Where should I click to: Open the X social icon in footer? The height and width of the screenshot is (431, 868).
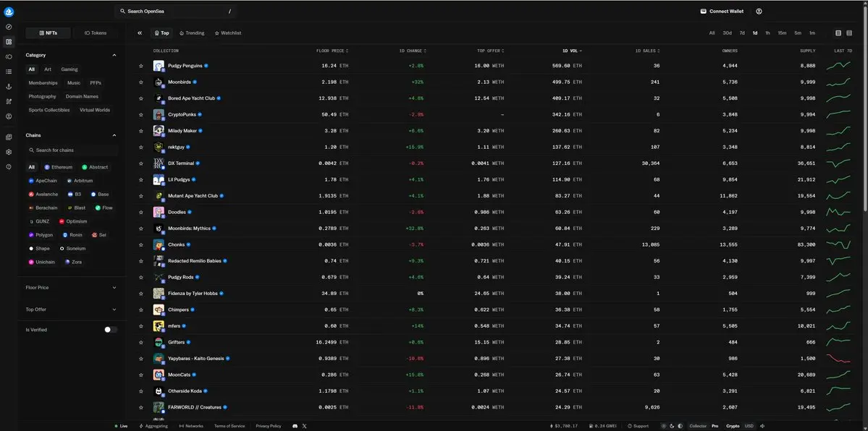pyautogui.click(x=305, y=426)
